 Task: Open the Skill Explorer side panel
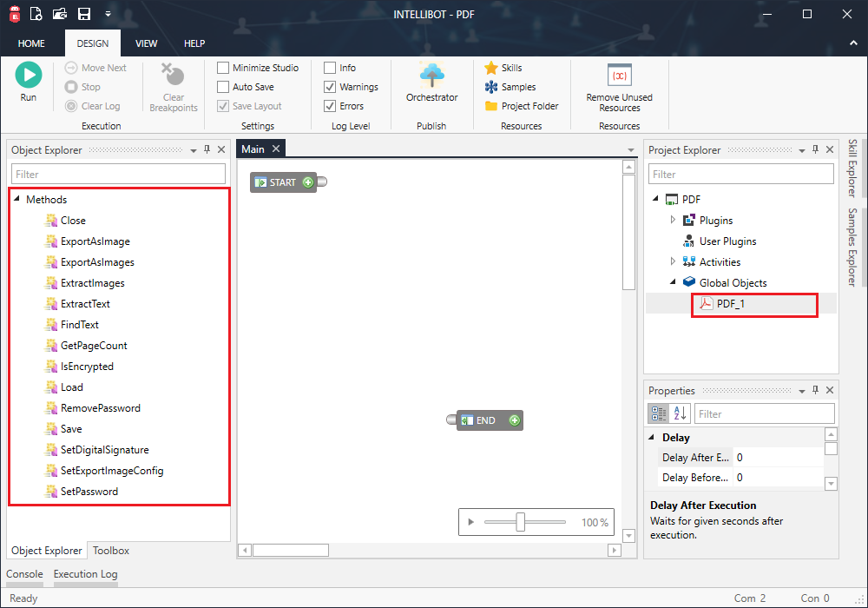click(852, 169)
